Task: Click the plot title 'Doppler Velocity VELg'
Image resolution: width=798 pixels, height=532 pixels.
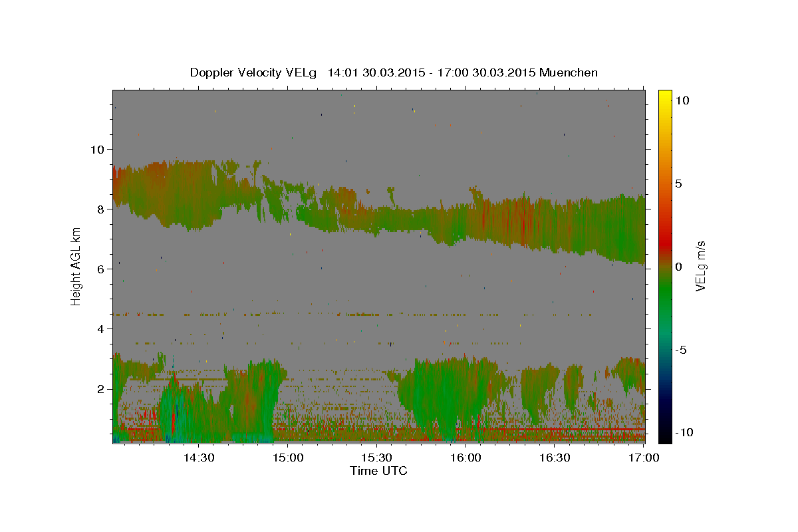Action: tap(254, 72)
